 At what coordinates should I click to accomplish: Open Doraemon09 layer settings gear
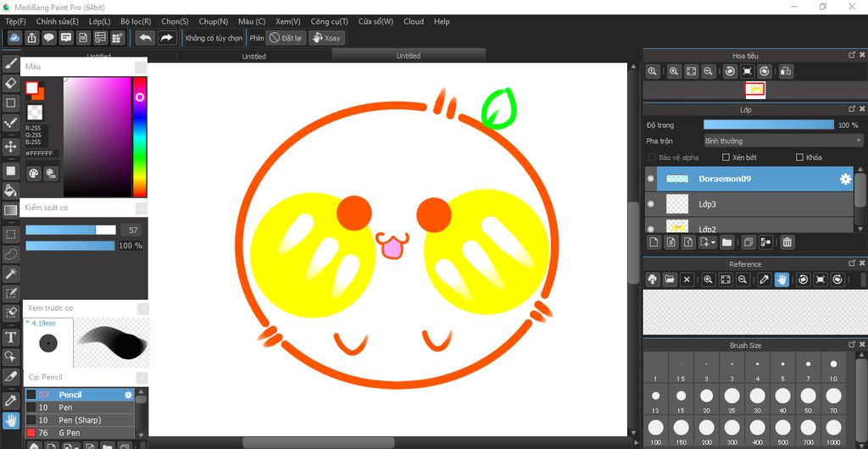click(x=845, y=179)
